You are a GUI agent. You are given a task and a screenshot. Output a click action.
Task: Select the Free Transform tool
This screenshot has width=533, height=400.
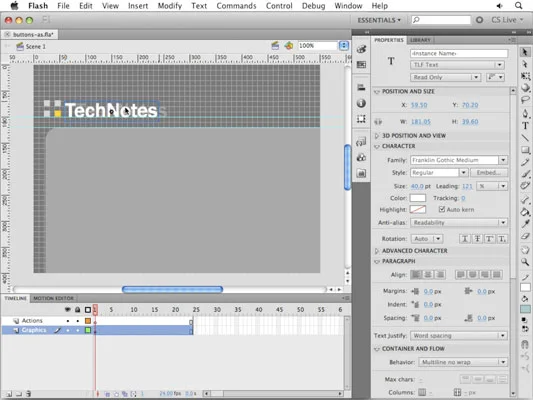coord(525,76)
